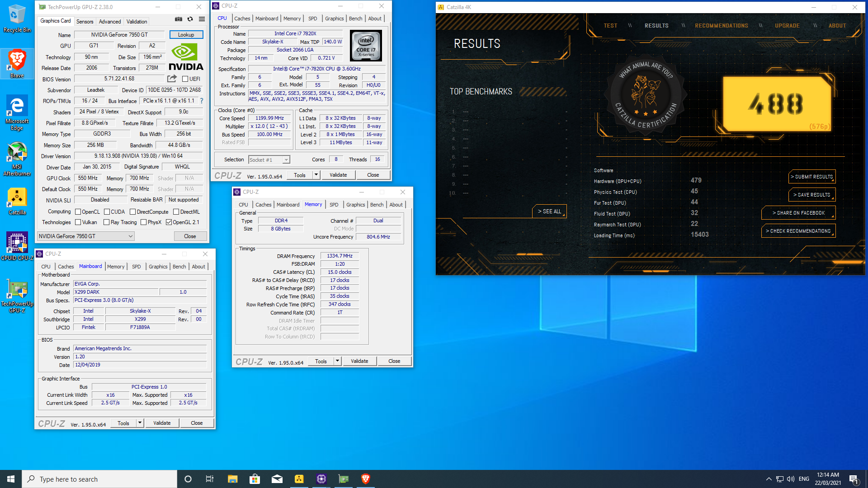This screenshot has height=488, width=868.
Task: Open SPD tab in CPU-Z Memory window
Action: 334,205
